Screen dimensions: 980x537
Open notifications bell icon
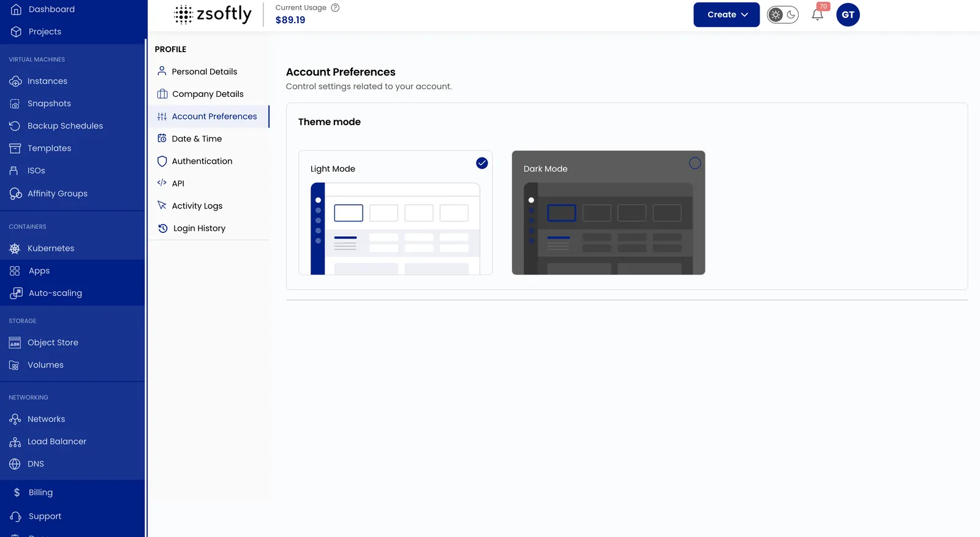pyautogui.click(x=817, y=15)
